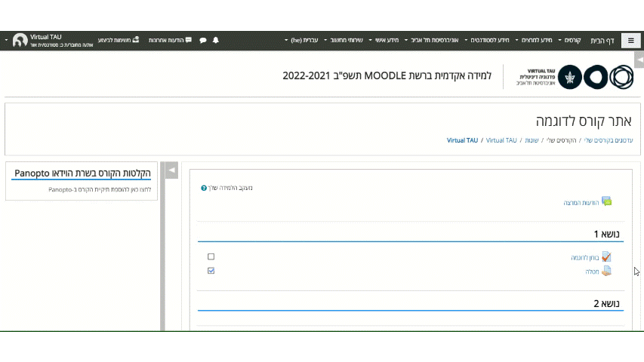Open the מידע אישי dropdown menu
The image size is (644, 362).
[384, 40]
